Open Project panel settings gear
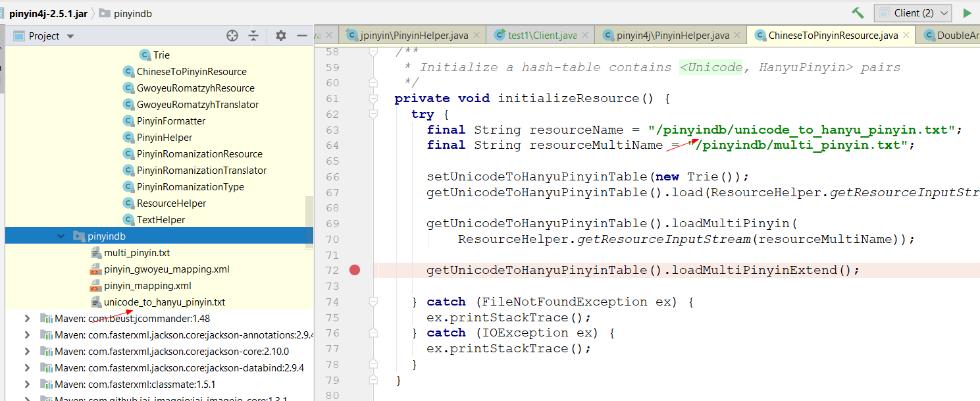The width and height of the screenshot is (980, 401). 281,36
